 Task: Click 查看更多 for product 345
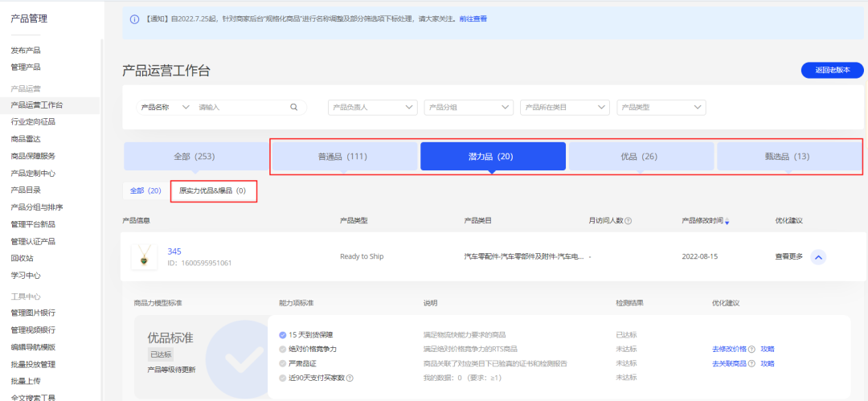coord(789,257)
